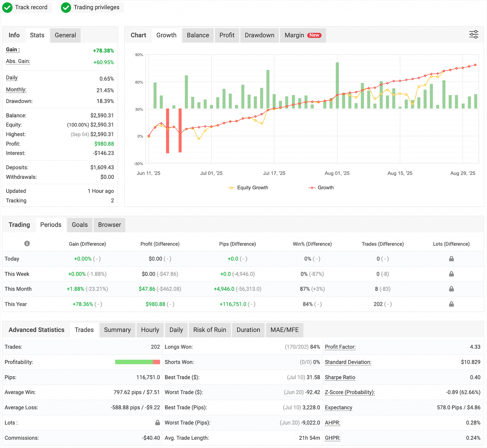
Task: Click the AHPR label link
Action: 333,423
